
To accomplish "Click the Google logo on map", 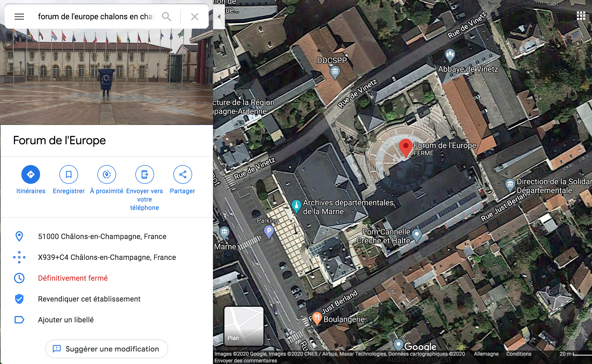I will pyautogui.click(x=420, y=347).
